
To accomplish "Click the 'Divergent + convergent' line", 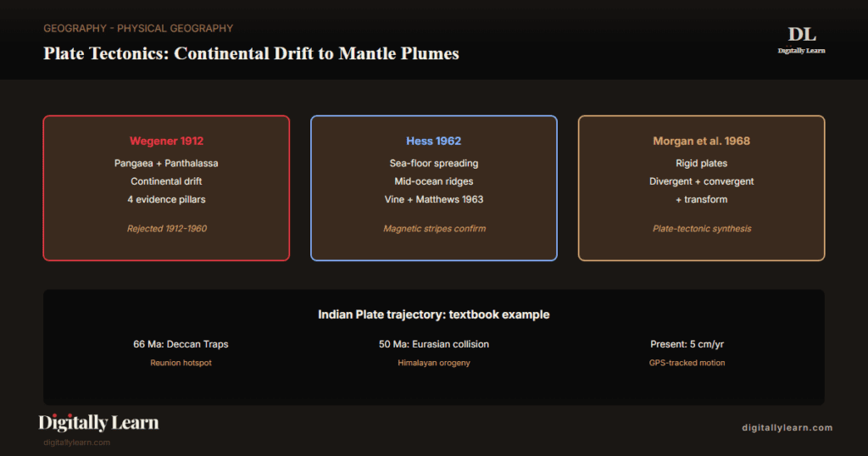I will [701, 181].
